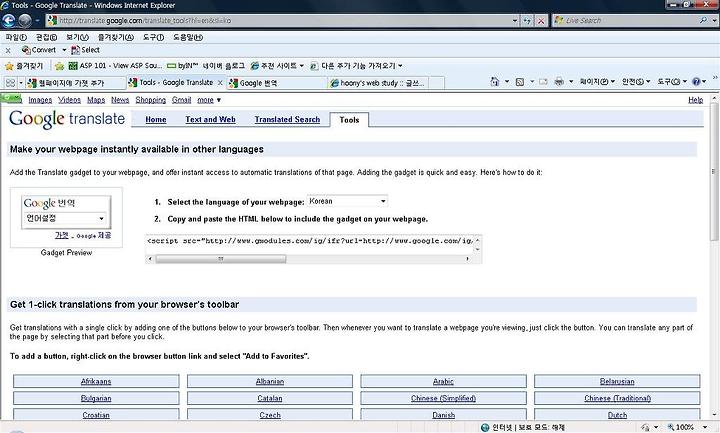Open the Page command bar menu
This screenshot has height=433, width=720.
(597, 82)
